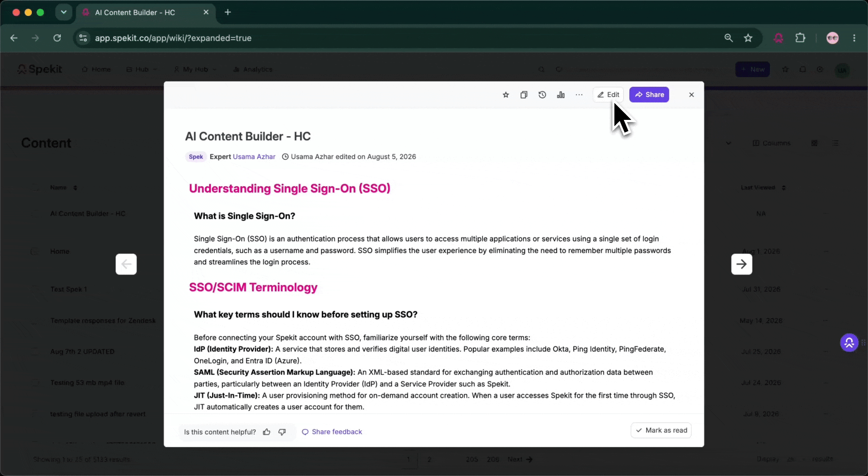Click the Spekit floating assistant icon
Screen dimensions: 868x476
click(x=849, y=342)
